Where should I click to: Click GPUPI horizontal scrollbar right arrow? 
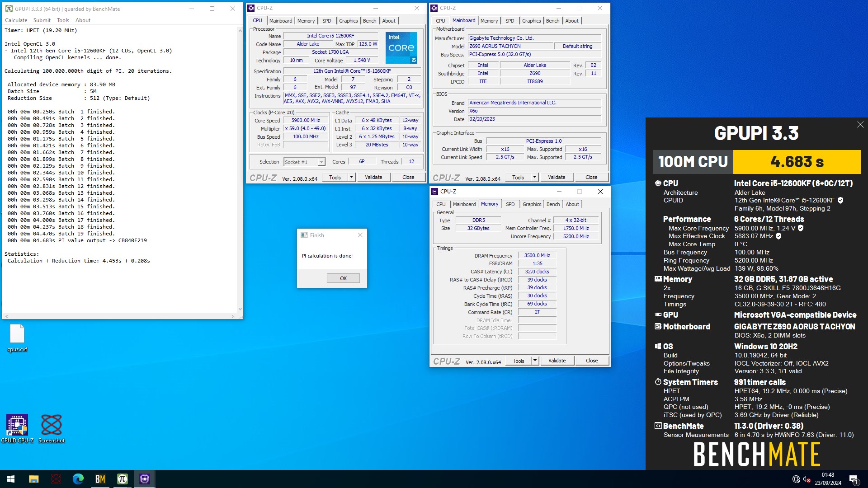point(233,316)
